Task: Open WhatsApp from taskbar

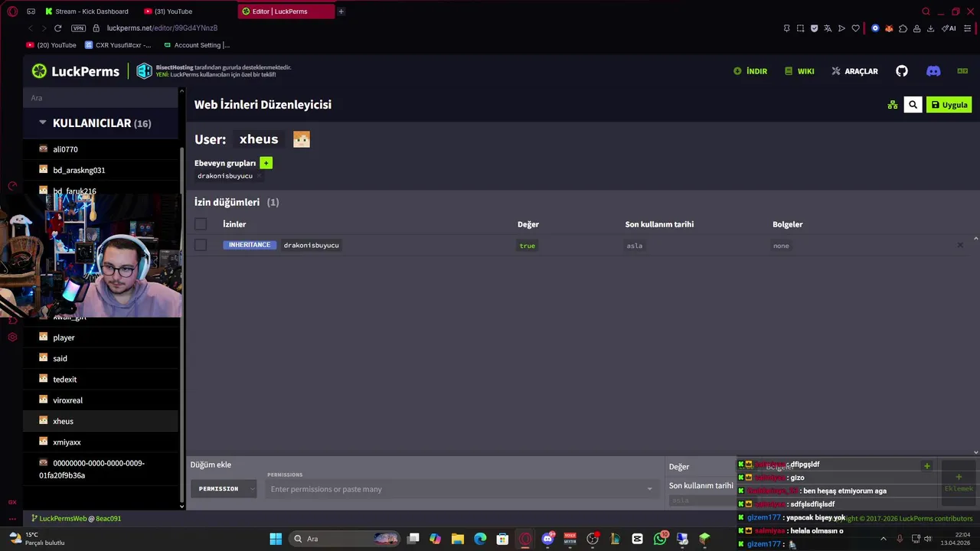Action: click(x=660, y=539)
